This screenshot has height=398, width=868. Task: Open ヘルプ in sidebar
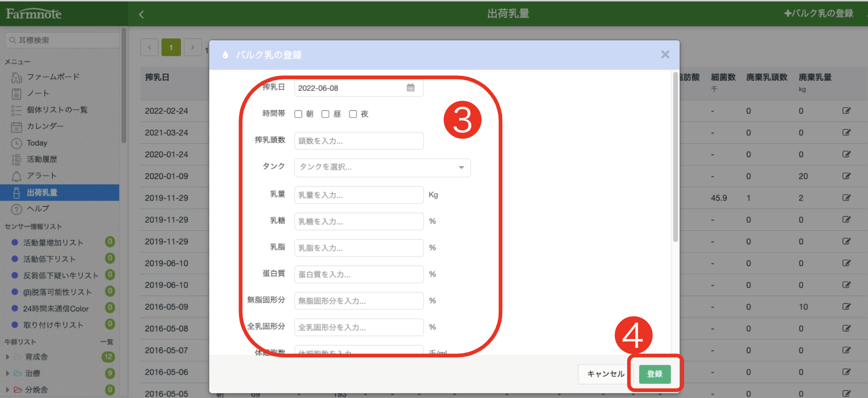pyautogui.click(x=38, y=209)
